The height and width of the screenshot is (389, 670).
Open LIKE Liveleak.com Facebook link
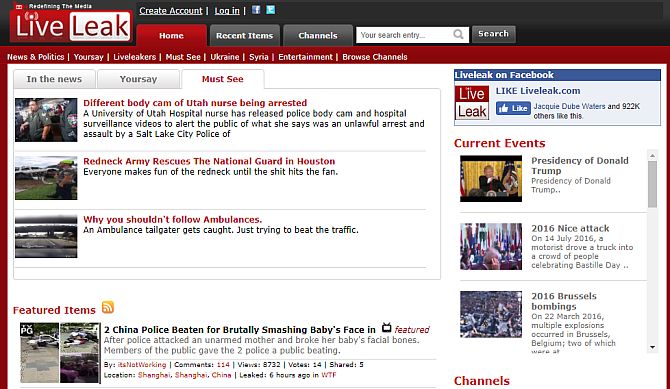pyautogui.click(x=538, y=91)
